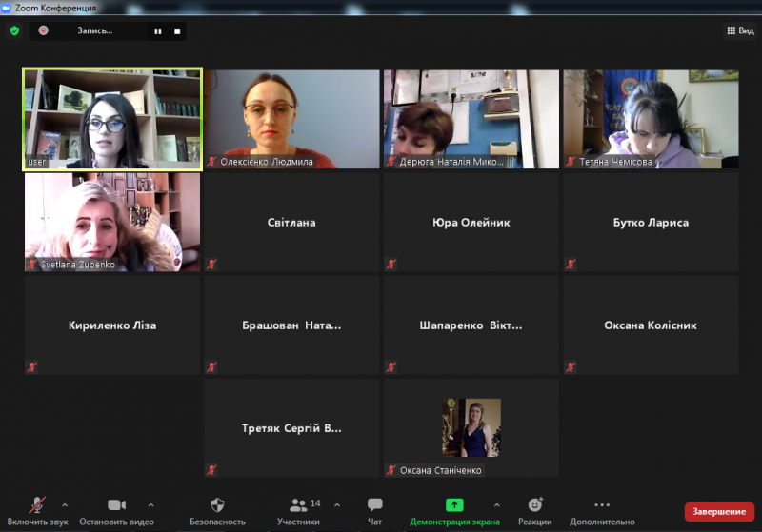Click the red recording indicator icon
The height and width of the screenshot is (532, 762).
(x=43, y=30)
